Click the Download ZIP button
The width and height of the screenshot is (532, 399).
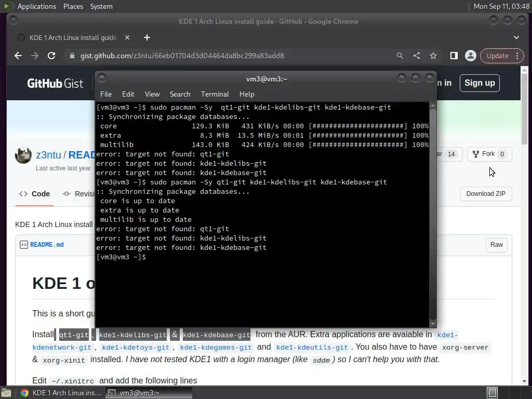pos(486,194)
